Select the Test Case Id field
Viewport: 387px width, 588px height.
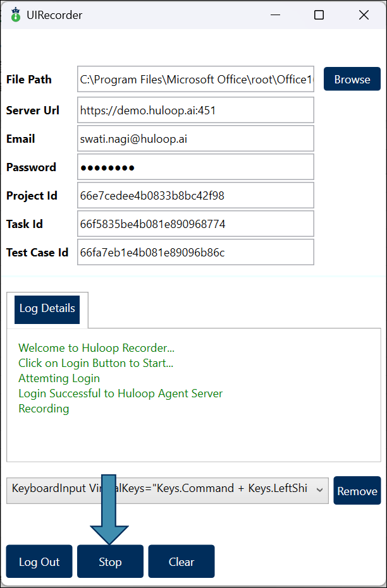pyautogui.click(x=195, y=253)
